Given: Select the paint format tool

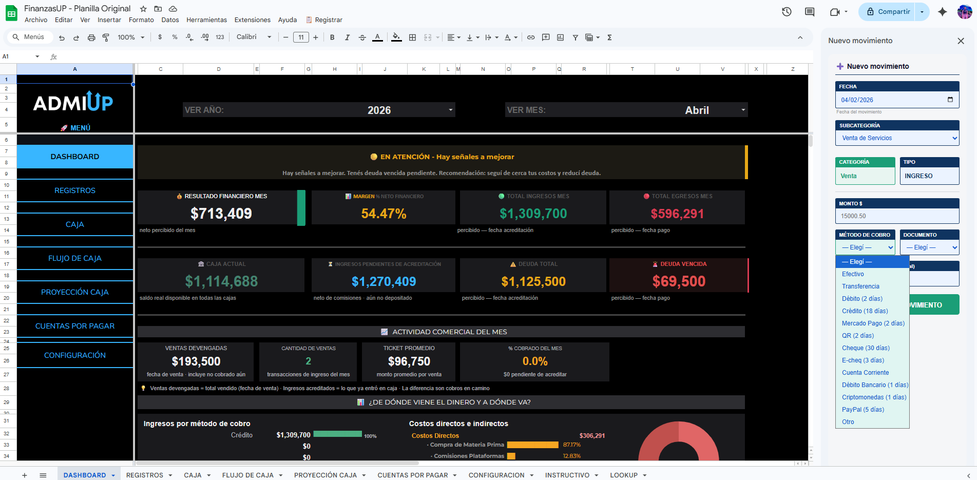Looking at the screenshot, I should (105, 37).
